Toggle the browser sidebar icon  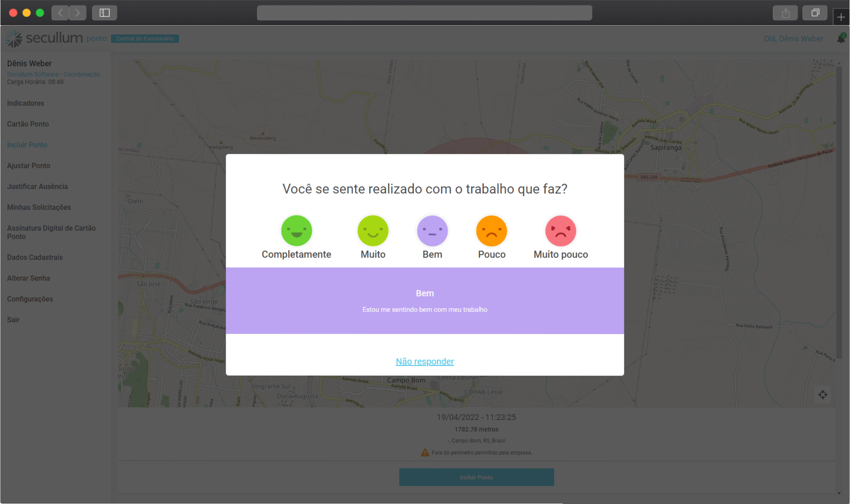pyautogui.click(x=104, y=13)
